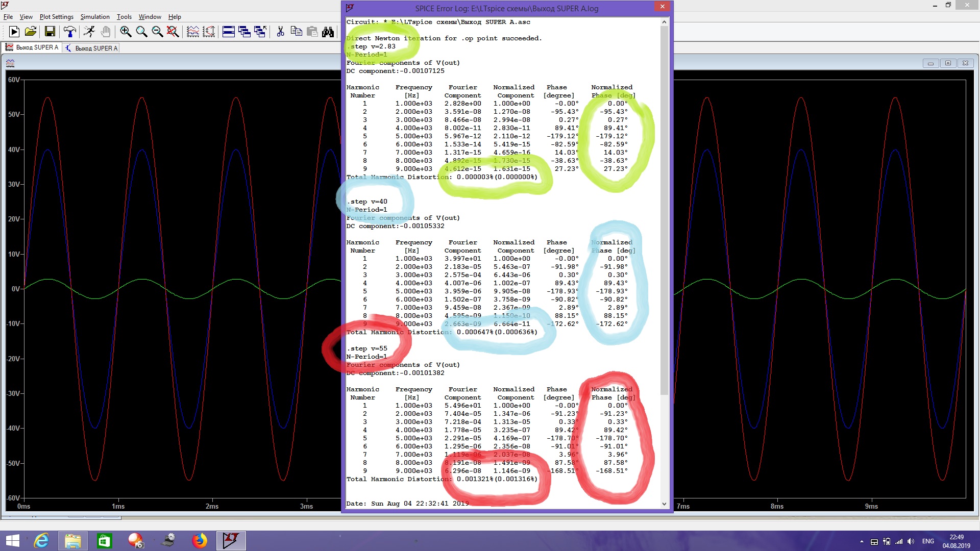Screen dimensions: 980x551
Task: Click the error log vertical scrollbar thumb
Action: (x=664, y=210)
